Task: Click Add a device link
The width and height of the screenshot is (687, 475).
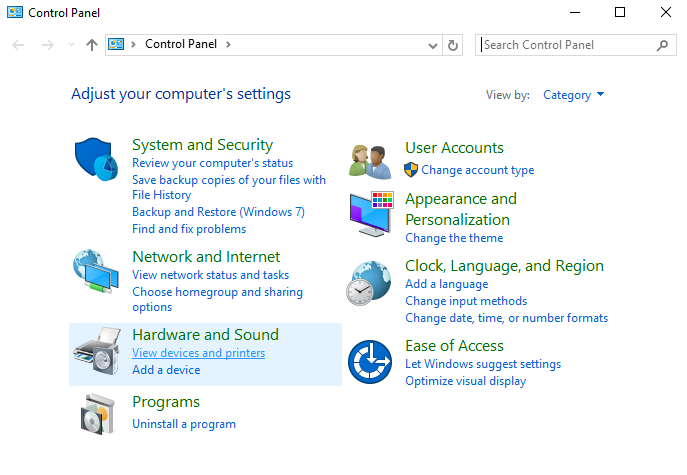Action: [166, 370]
